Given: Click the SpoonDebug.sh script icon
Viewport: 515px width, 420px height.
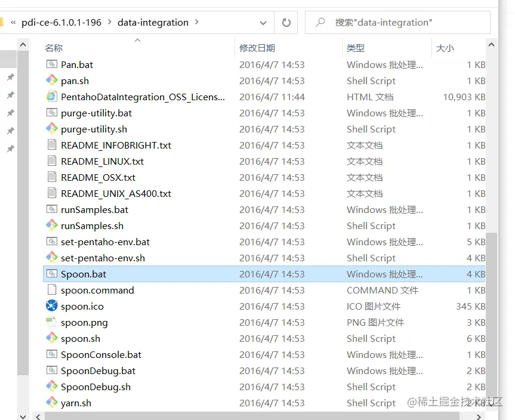Looking at the screenshot, I should tap(51, 386).
